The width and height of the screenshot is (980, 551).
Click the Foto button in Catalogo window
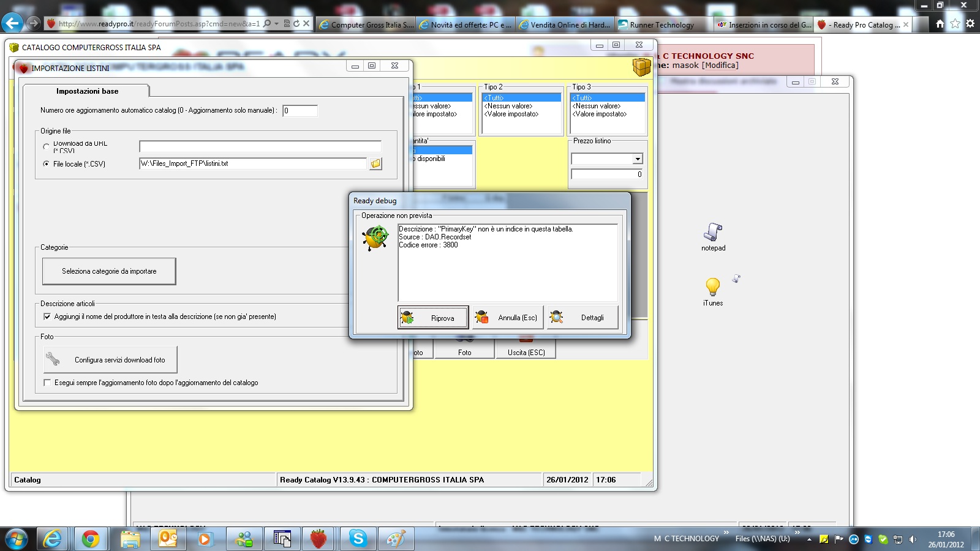[465, 348]
